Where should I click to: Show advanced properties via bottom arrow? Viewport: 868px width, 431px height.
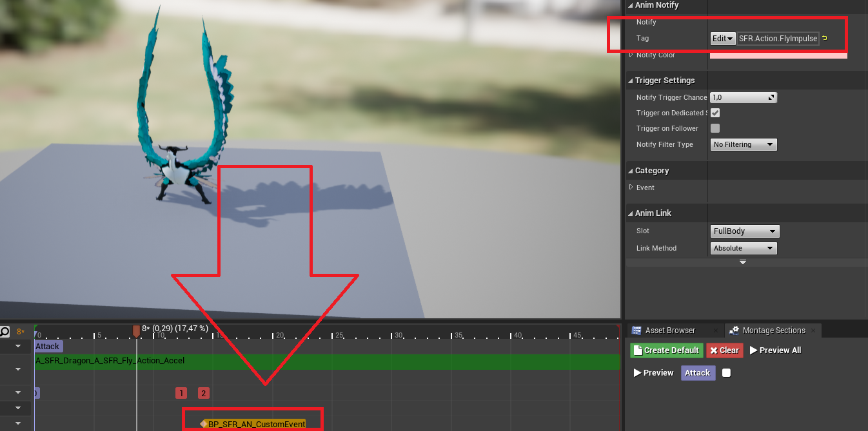(743, 262)
